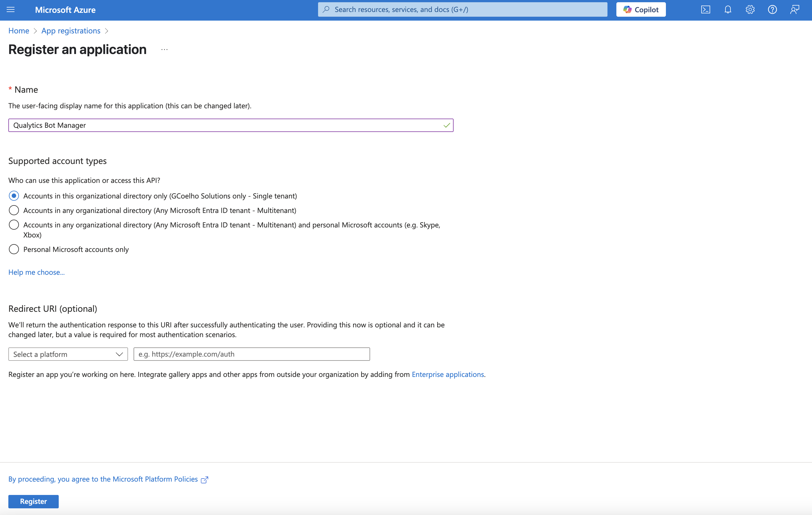812x515 pixels.
Task: Open the feedback icon in the header
Action: tap(794, 9)
